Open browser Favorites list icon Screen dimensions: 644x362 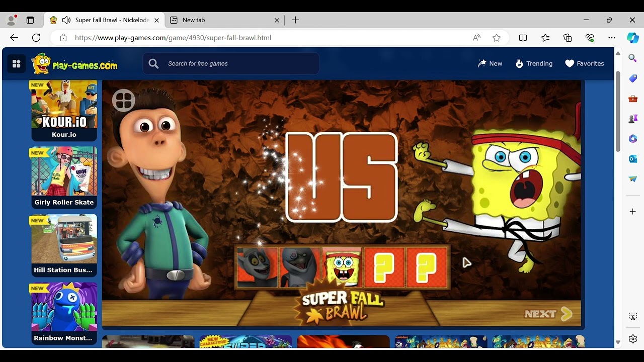(x=545, y=38)
